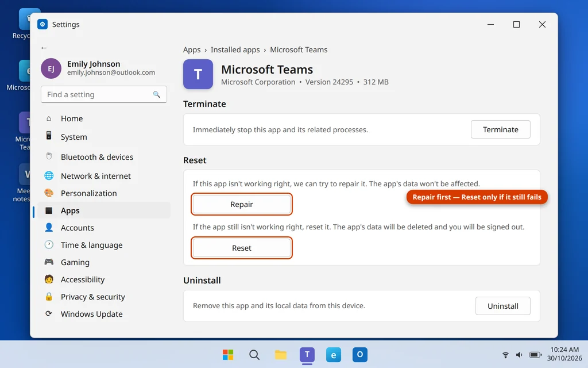Screen dimensions: 588x368
Task: Click the Gaming controller icon
Action: click(49, 262)
